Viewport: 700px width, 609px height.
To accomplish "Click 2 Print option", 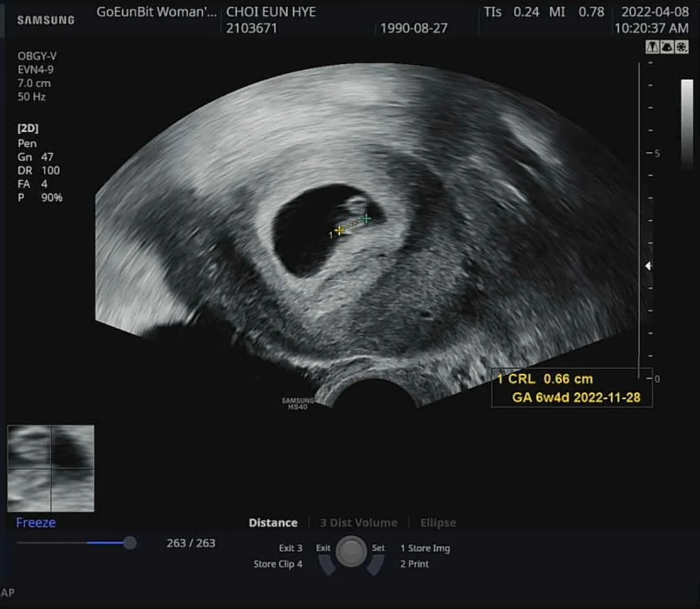I will tap(414, 564).
